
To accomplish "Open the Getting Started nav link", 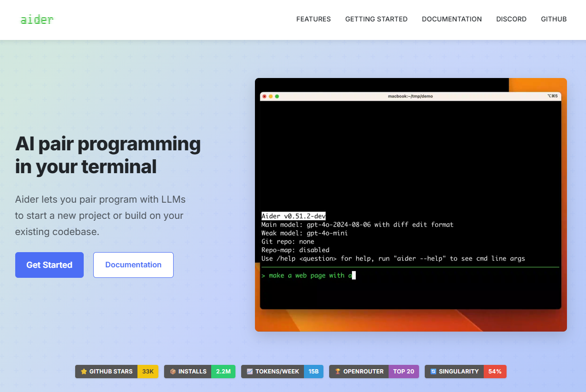I will point(376,19).
